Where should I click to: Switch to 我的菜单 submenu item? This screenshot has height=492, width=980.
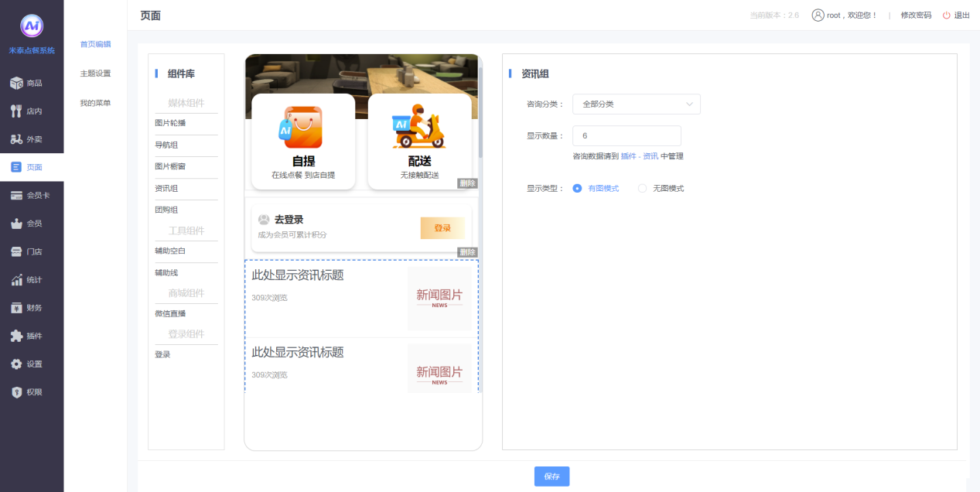point(95,103)
